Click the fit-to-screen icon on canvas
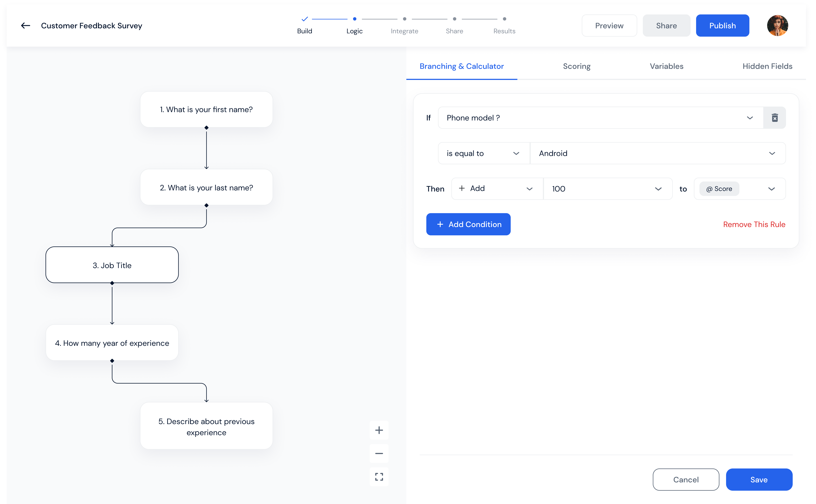 pyautogui.click(x=379, y=477)
